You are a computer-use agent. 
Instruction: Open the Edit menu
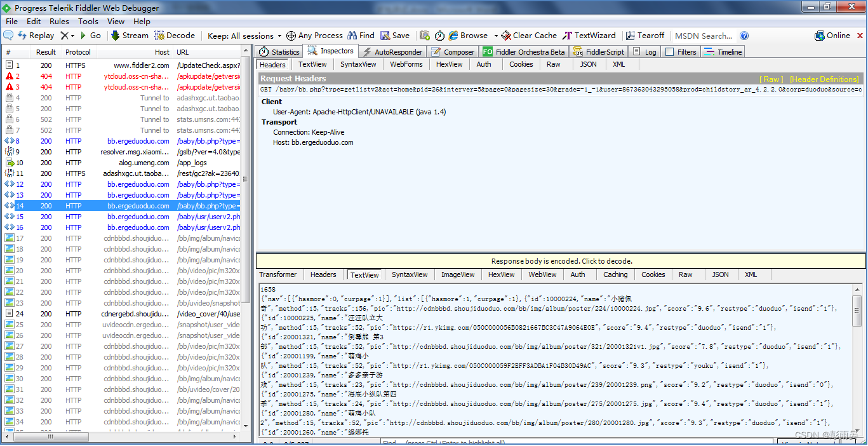34,21
